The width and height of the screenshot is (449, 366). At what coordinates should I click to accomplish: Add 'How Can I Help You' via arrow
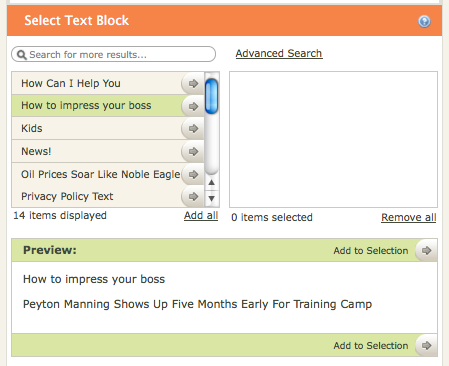click(x=193, y=83)
